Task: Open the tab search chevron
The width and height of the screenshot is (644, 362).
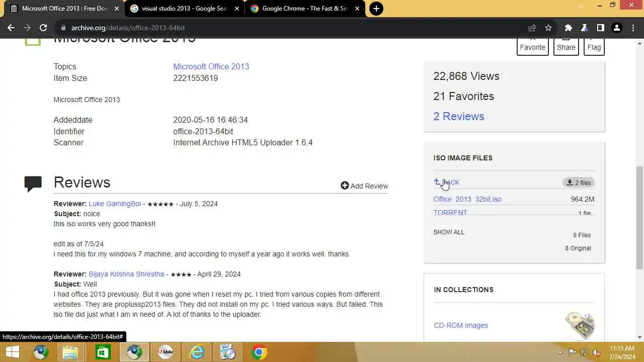Action: [x=581, y=6]
